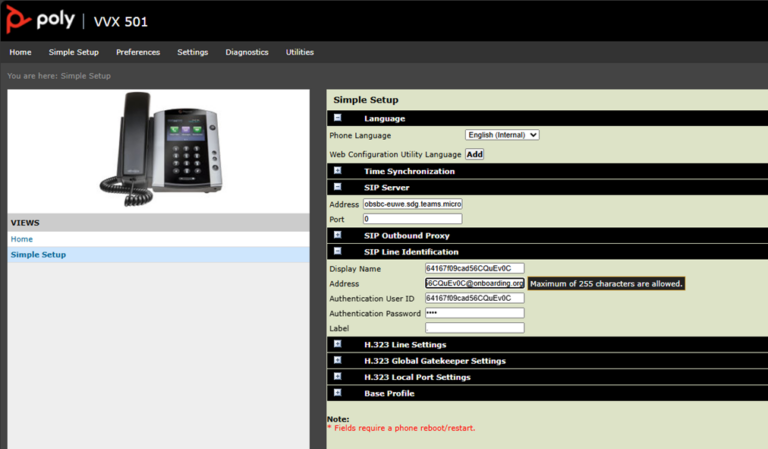Focus the Authentication Password field
Viewport: 768px width, 449px height.
[x=474, y=313]
